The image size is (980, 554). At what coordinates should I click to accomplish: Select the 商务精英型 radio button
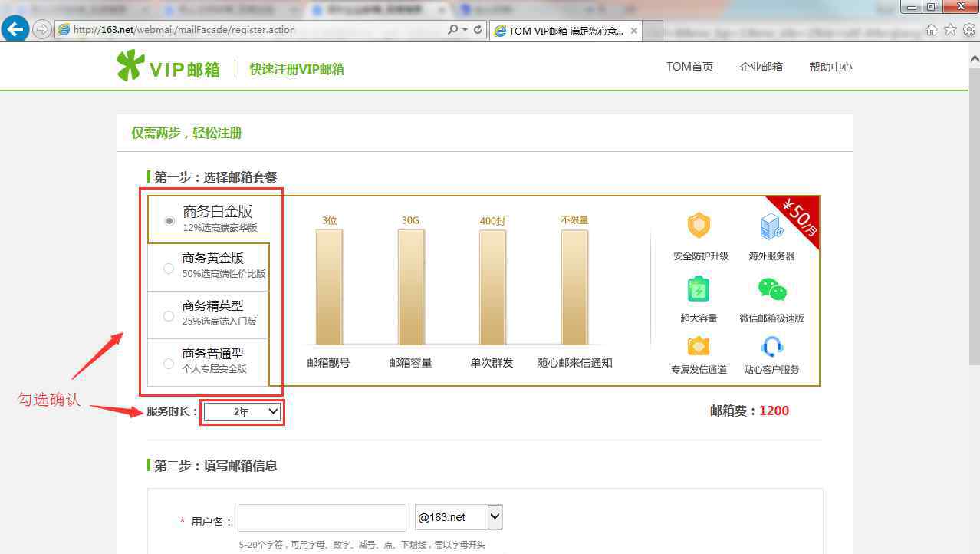tap(169, 315)
